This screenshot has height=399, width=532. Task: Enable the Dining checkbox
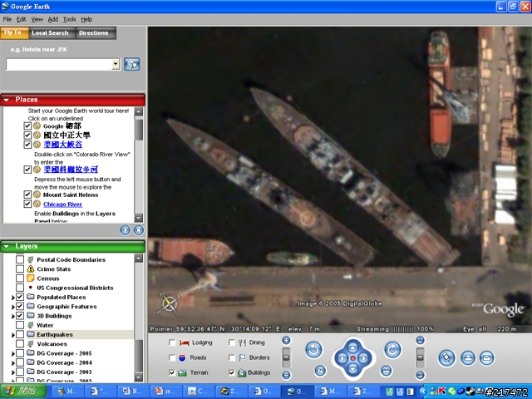pos(232,342)
